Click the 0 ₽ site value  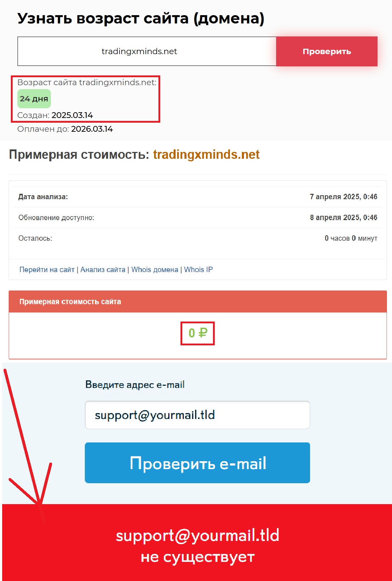pyautogui.click(x=198, y=333)
